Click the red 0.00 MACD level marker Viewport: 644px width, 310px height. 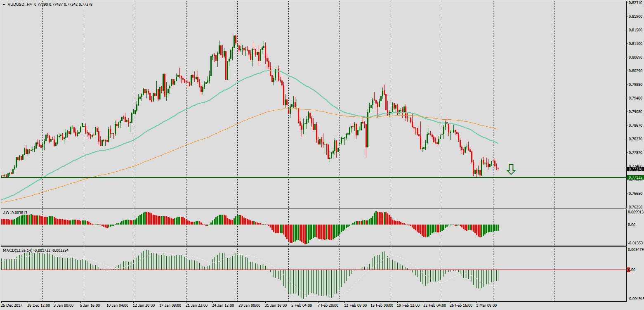coord(629,270)
